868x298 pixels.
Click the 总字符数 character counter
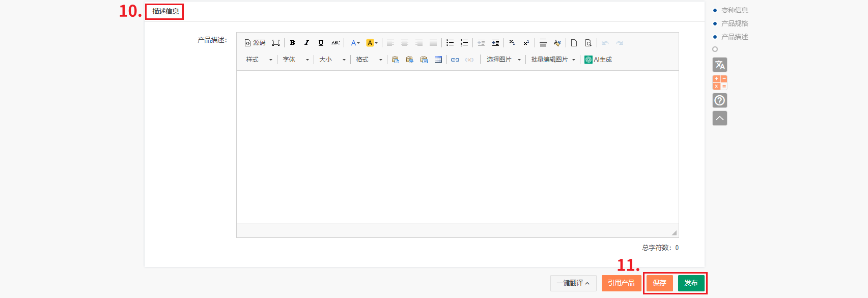(x=660, y=248)
